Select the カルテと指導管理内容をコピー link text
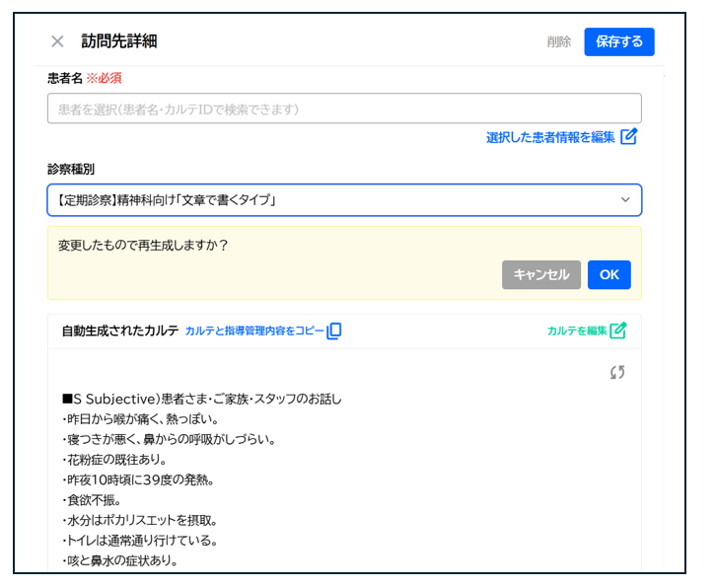This screenshot has width=715, height=588. 253,331
